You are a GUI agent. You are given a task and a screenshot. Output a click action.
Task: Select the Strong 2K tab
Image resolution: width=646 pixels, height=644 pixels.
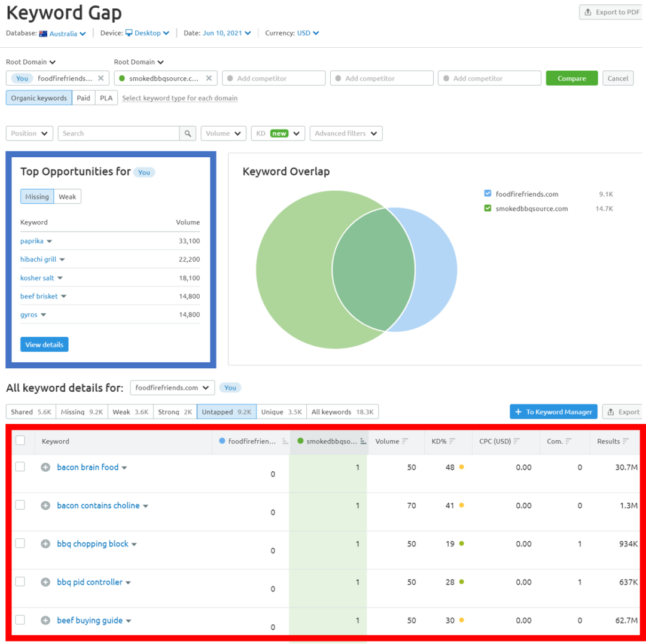click(x=175, y=412)
